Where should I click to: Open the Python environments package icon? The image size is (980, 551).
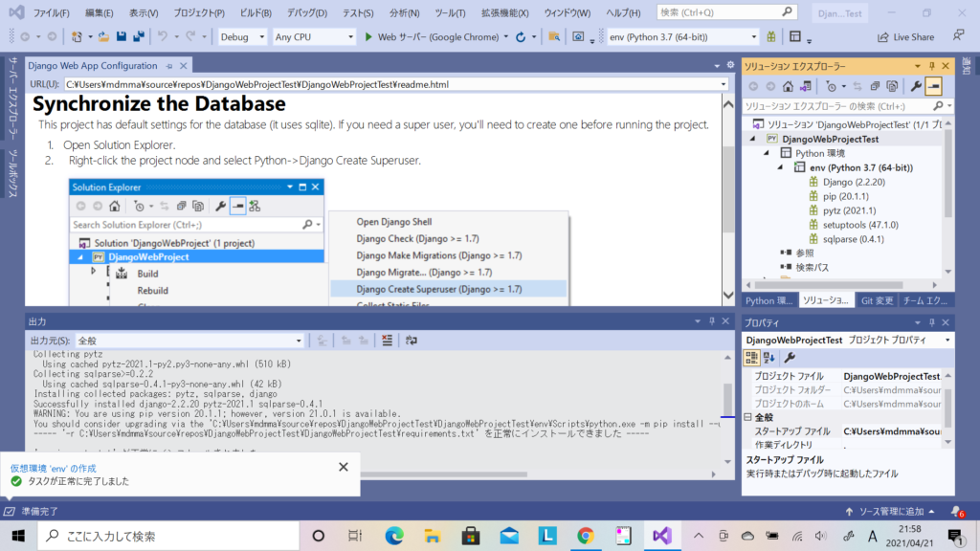tap(771, 37)
